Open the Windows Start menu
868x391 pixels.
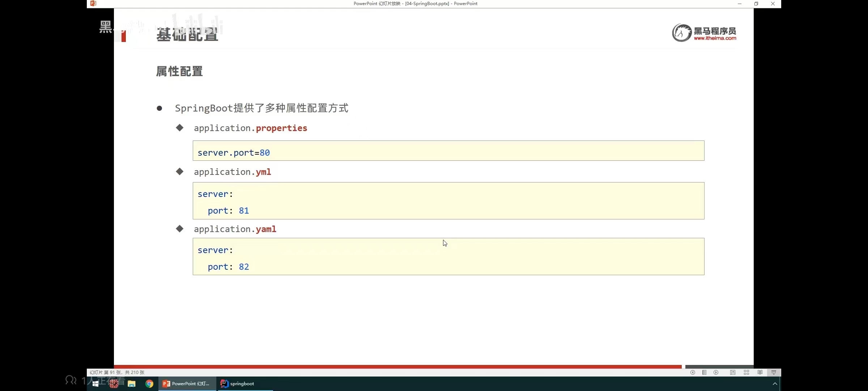(x=95, y=384)
